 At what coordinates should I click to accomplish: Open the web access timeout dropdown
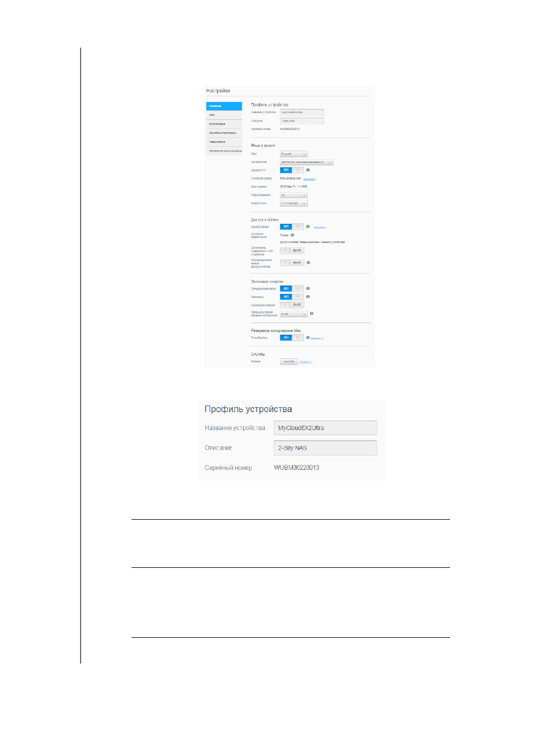click(x=294, y=314)
